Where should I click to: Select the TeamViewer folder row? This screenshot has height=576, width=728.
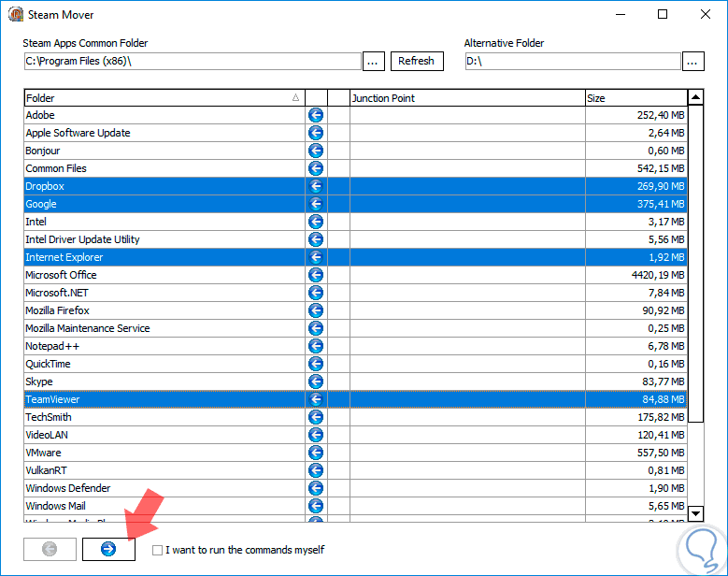[x=356, y=399]
